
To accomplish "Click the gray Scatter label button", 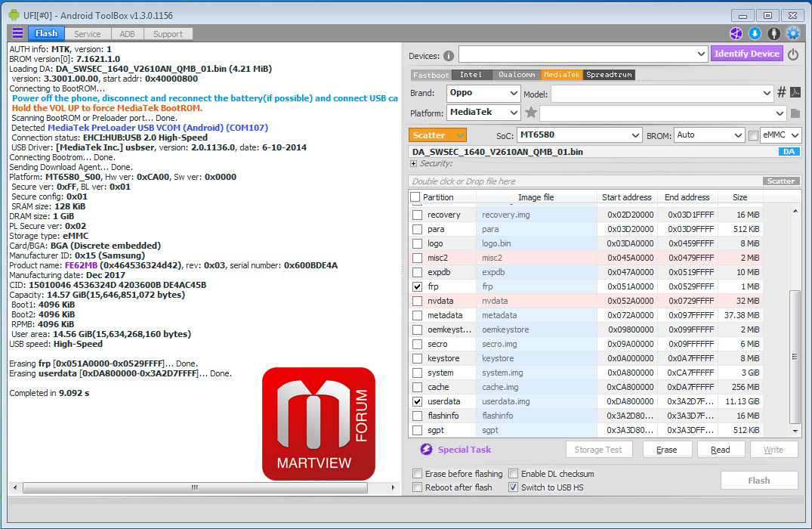I will [781, 181].
